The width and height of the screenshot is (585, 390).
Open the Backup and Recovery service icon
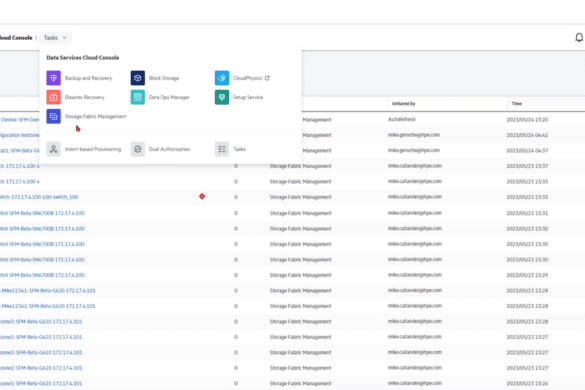[x=53, y=78]
